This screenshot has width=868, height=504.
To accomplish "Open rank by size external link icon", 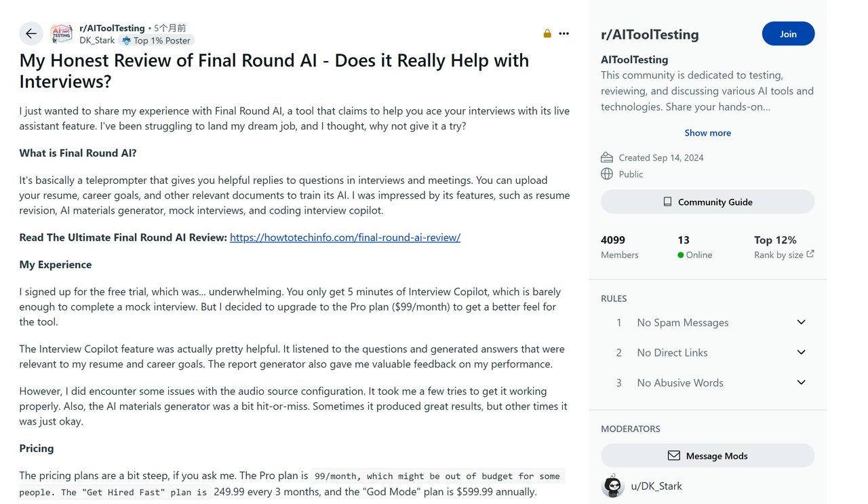I will (x=810, y=254).
